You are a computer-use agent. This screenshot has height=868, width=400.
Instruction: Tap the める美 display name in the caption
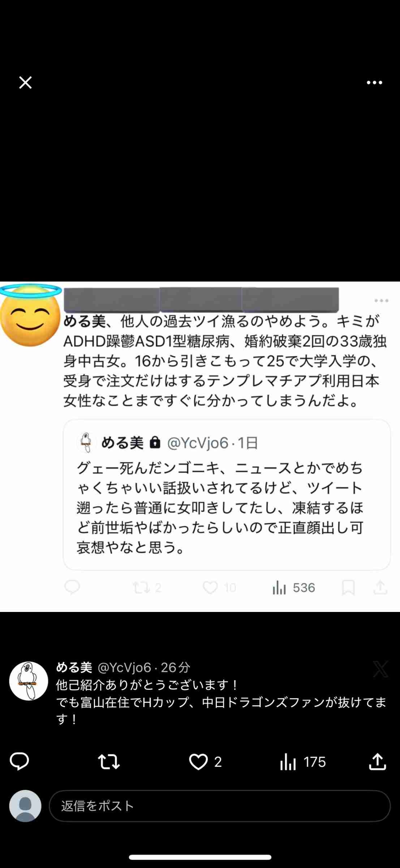74,667
